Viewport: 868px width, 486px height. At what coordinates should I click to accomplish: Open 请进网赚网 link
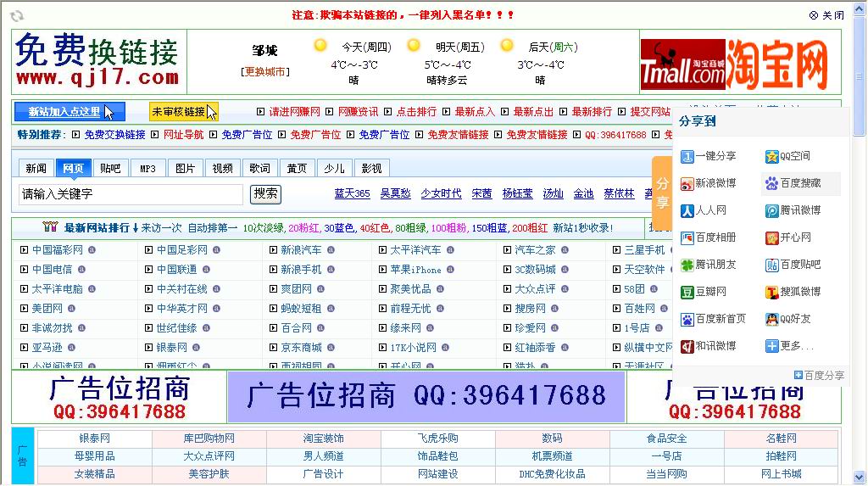click(294, 112)
